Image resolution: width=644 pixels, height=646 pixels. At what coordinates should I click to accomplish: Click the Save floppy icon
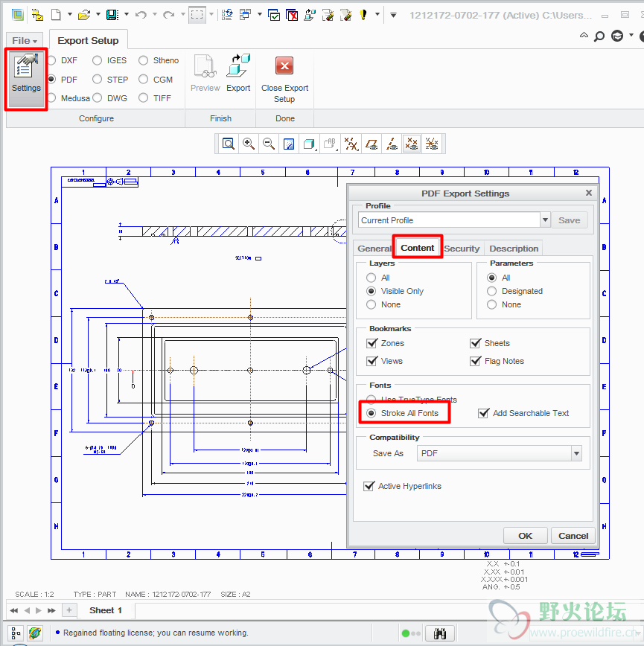pos(112,15)
